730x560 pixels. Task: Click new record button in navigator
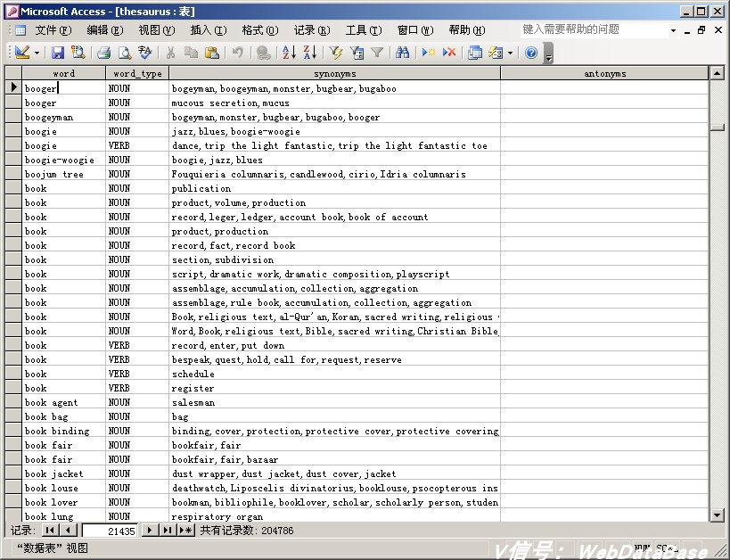(x=185, y=531)
